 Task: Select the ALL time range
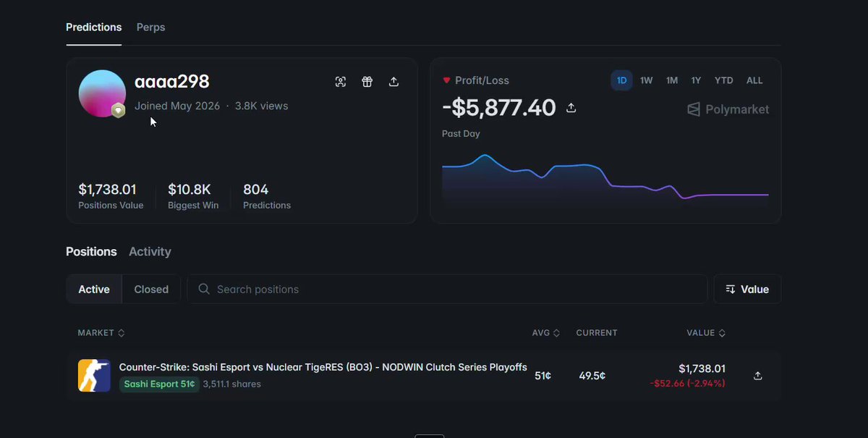pyautogui.click(x=754, y=80)
